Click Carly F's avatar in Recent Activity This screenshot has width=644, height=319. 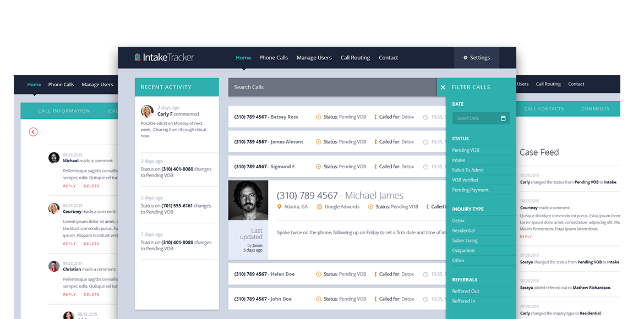[147, 111]
